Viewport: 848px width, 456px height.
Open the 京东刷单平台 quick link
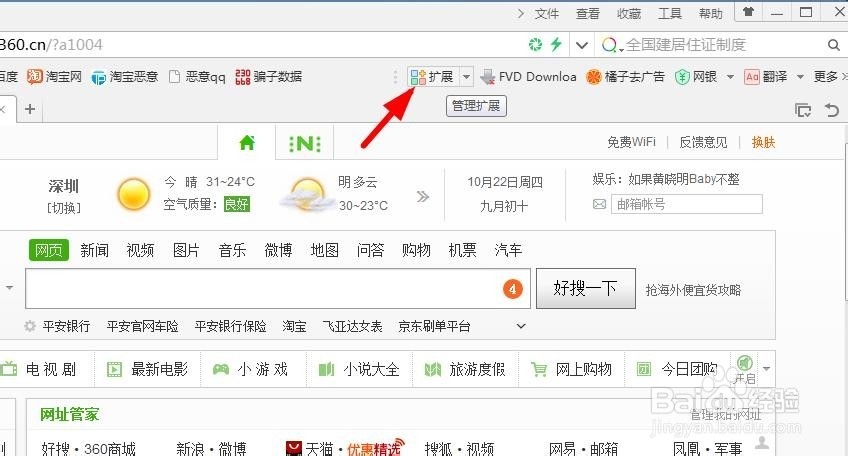[434, 326]
